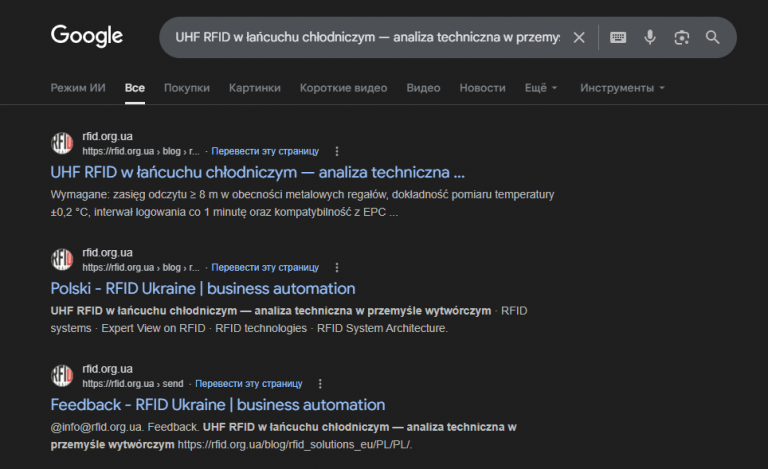Click rfid.org.ua site name above Polski result
The width and height of the screenshot is (768, 469).
107,253
